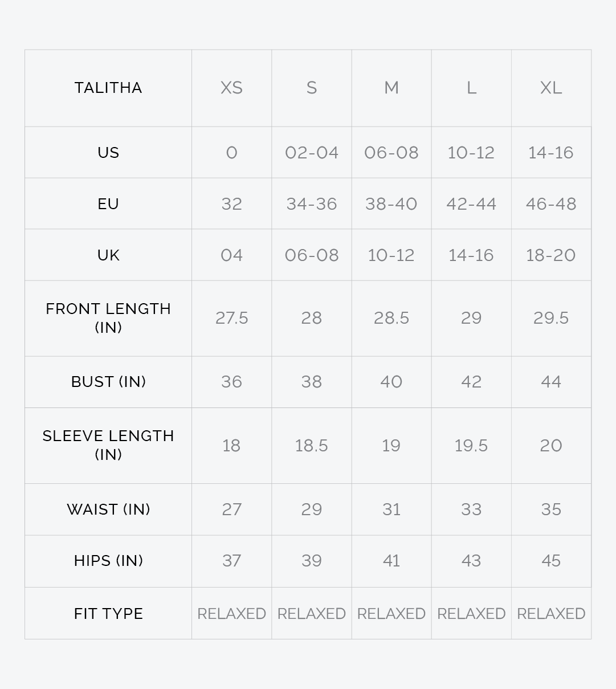
Task: Click the TALITHA header cell
Action: coord(108,88)
